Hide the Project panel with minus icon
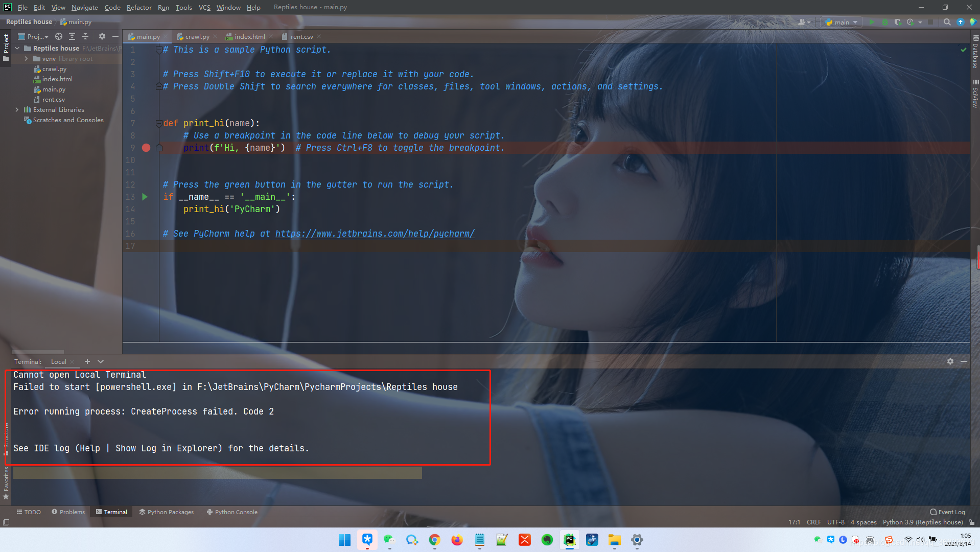Image resolution: width=980 pixels, height=552 pixels. point(115,36)
